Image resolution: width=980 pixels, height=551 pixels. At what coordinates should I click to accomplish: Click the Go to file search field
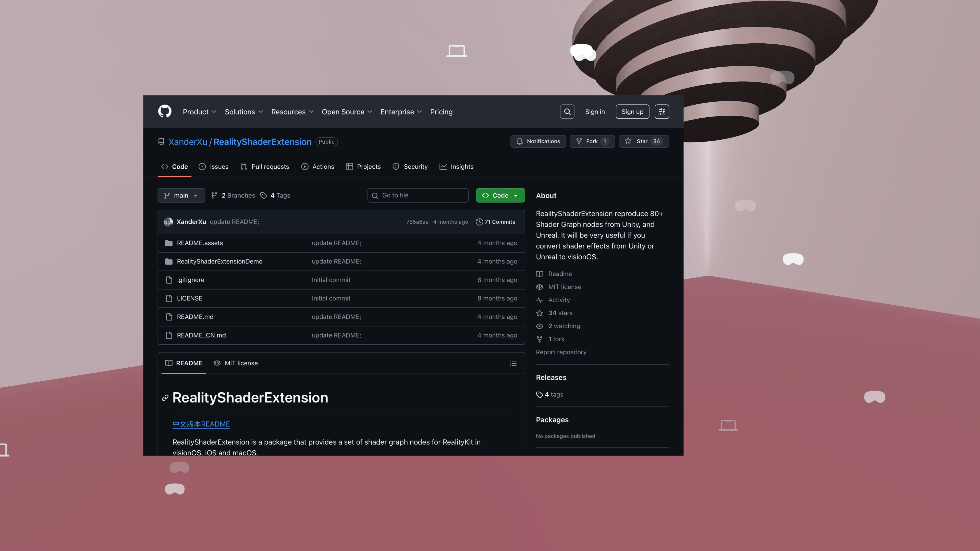pyautogui.click(x=418, y=195)
